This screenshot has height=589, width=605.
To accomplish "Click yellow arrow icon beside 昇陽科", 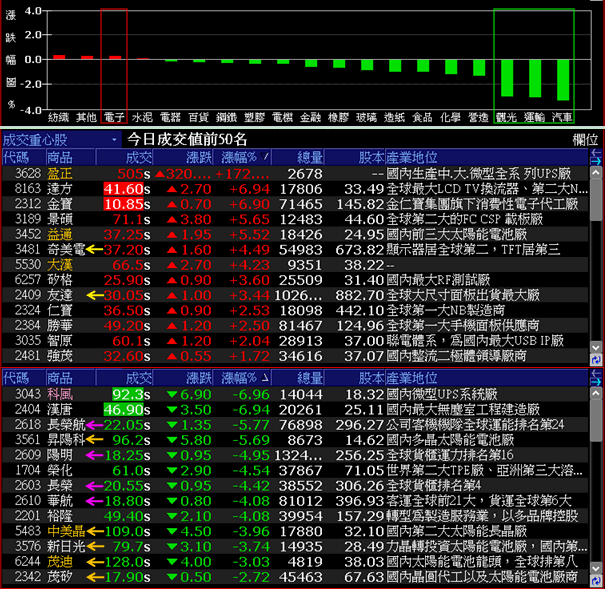I will coord(95,439).
